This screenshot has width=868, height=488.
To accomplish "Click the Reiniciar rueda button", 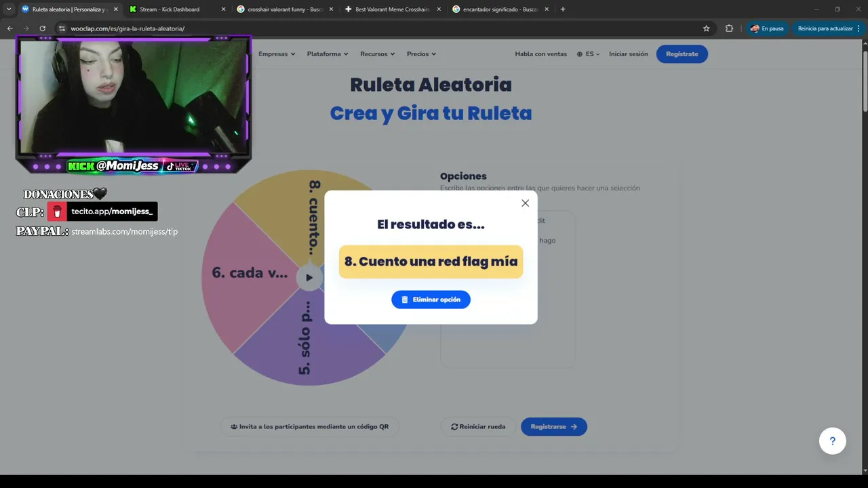I will point(478,426).
